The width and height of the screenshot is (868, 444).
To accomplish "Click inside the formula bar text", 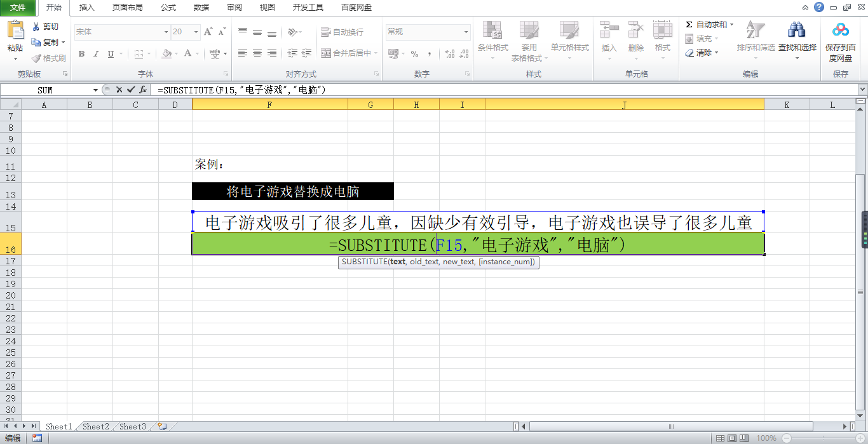I will point(445,90).
